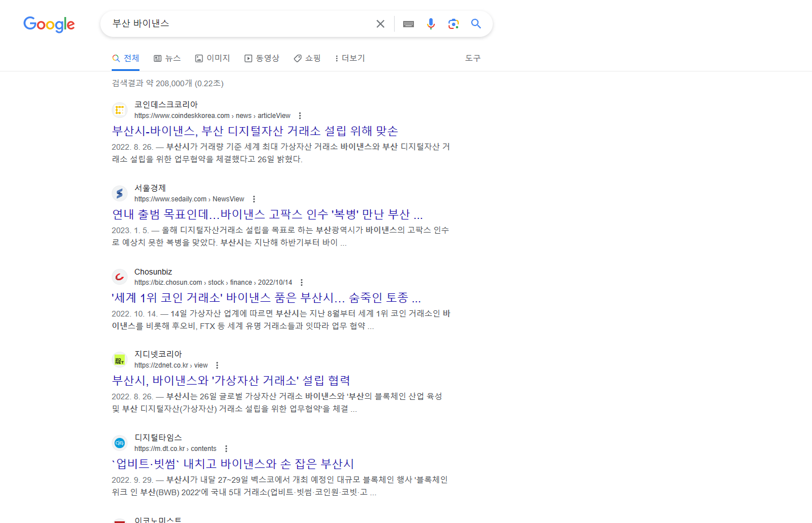Switch to the 동영상 videos tab
The image size is (812, 523).
point(262,58)
